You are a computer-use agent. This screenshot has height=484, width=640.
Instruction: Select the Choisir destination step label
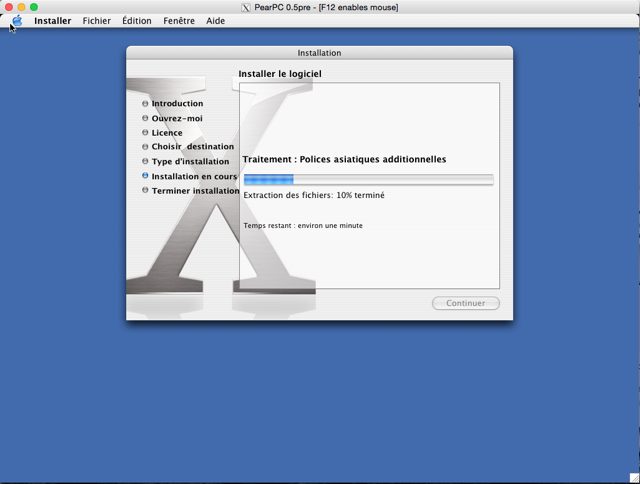point(193,147)
